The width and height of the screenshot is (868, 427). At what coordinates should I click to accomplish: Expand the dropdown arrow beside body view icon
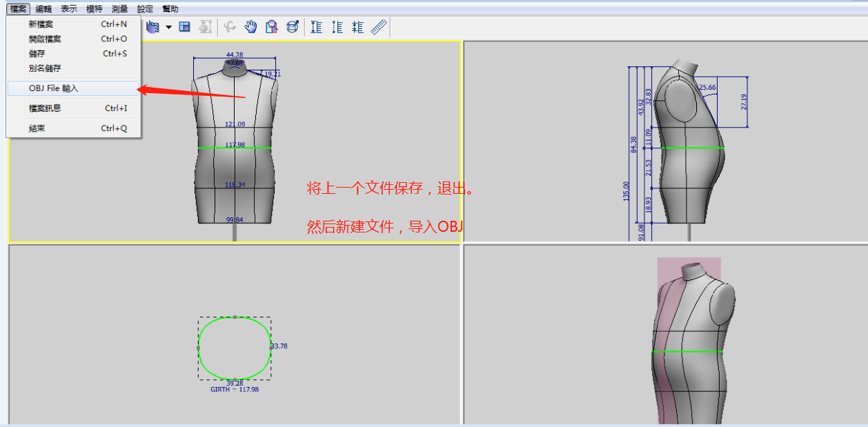point(168,28)
